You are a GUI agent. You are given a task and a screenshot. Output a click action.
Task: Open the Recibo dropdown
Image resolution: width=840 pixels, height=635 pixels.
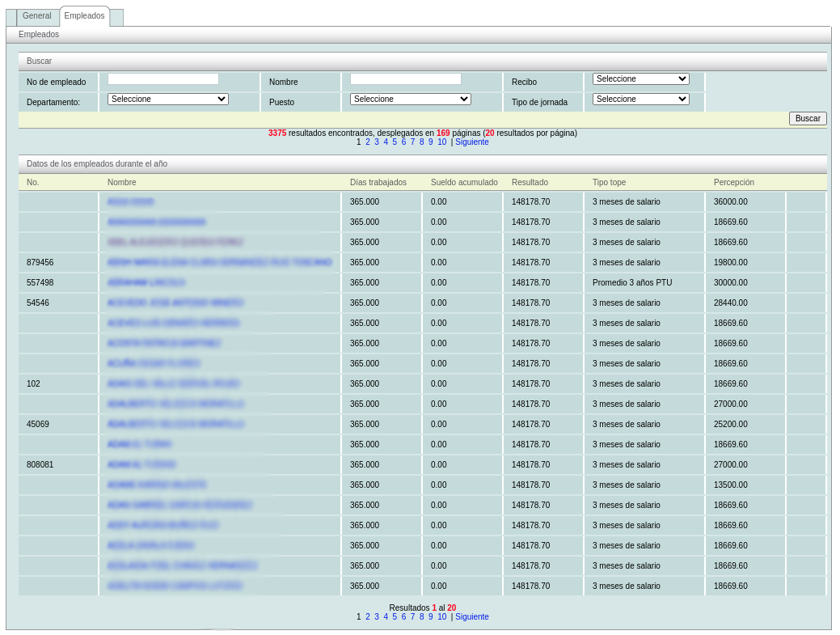pos(640,79)
